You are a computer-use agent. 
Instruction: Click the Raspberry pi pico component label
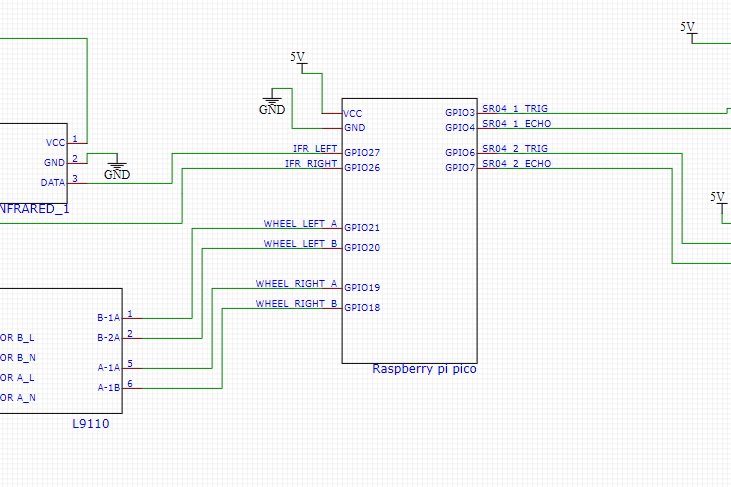coord(424,369)
